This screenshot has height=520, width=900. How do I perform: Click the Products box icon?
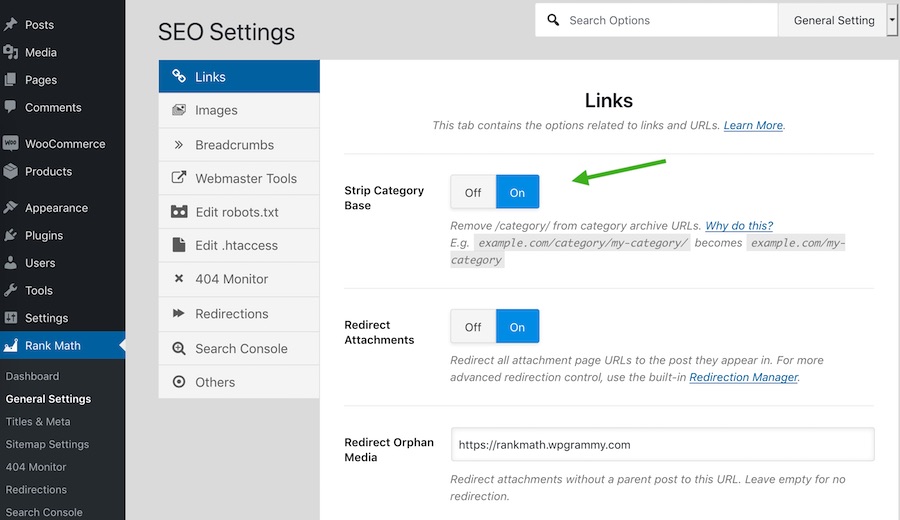[x=11, y=171]
